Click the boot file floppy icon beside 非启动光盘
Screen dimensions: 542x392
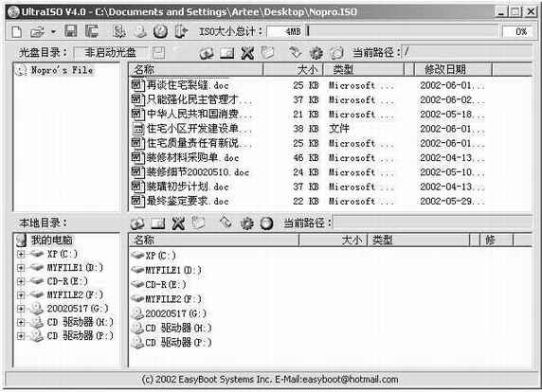[158, 52]
